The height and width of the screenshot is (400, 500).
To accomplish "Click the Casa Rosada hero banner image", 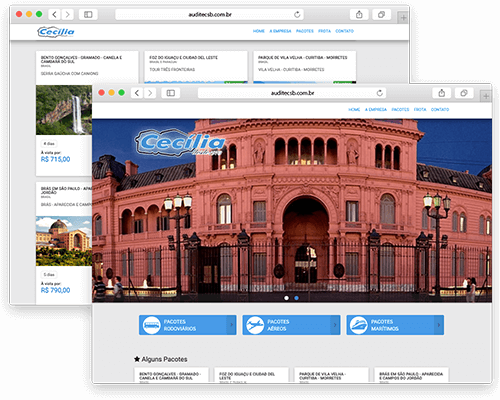I will 292,211.
